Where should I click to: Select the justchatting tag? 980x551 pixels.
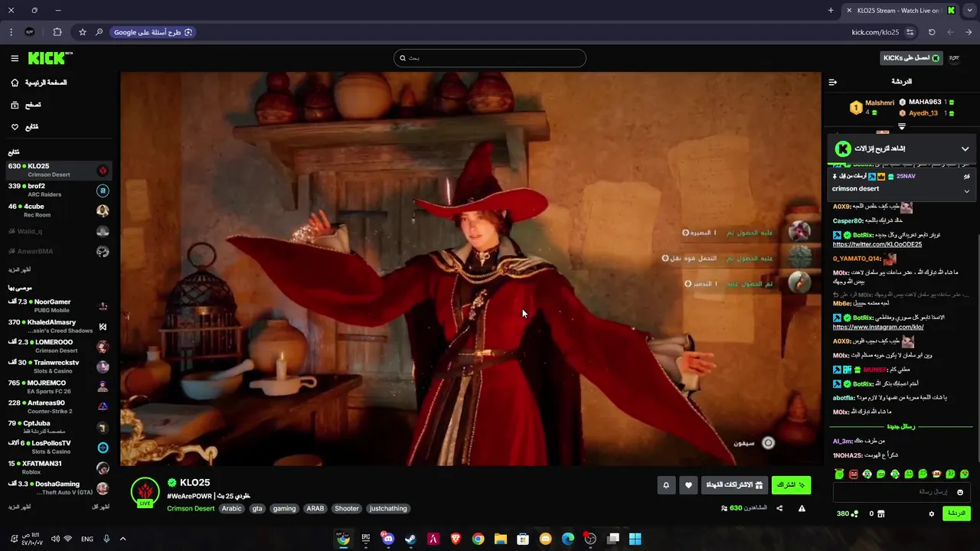(x=388, y=508)
